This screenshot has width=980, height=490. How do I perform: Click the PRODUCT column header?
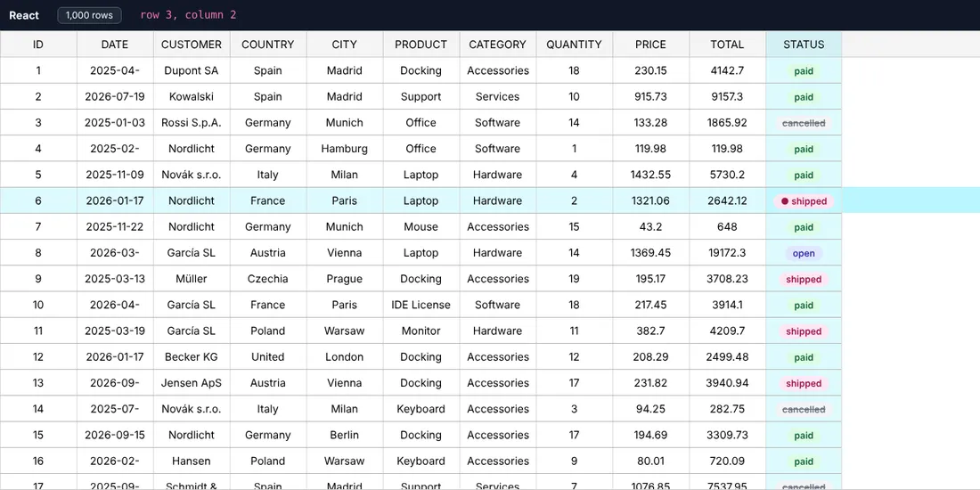pyautogui.click(x=421, y=45)
